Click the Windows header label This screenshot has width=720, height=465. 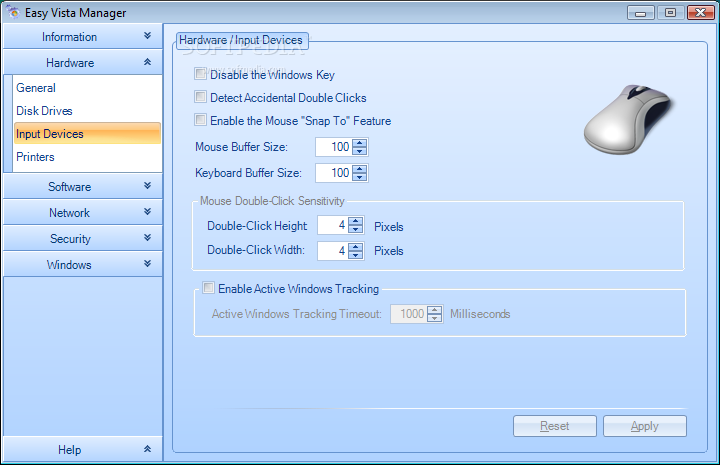(x=69, y=265)
